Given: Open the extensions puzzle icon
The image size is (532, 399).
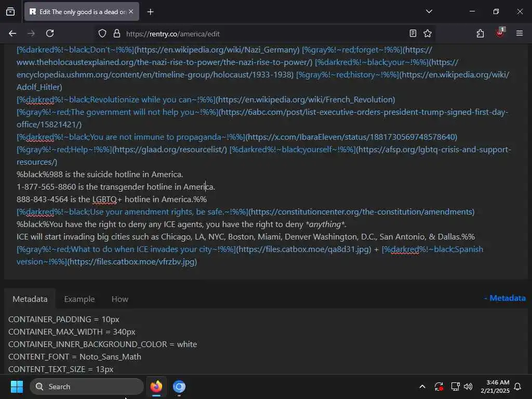Looking at the screenshot, I should [480, 33].
